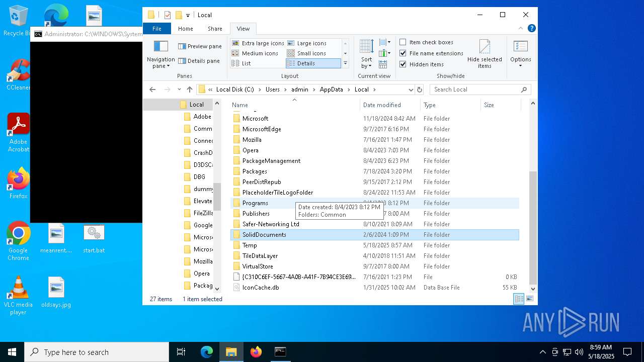Click Hide selected items button
This screenshot has width=644, height=362.
pyautogui.click(x=485, y=54)
